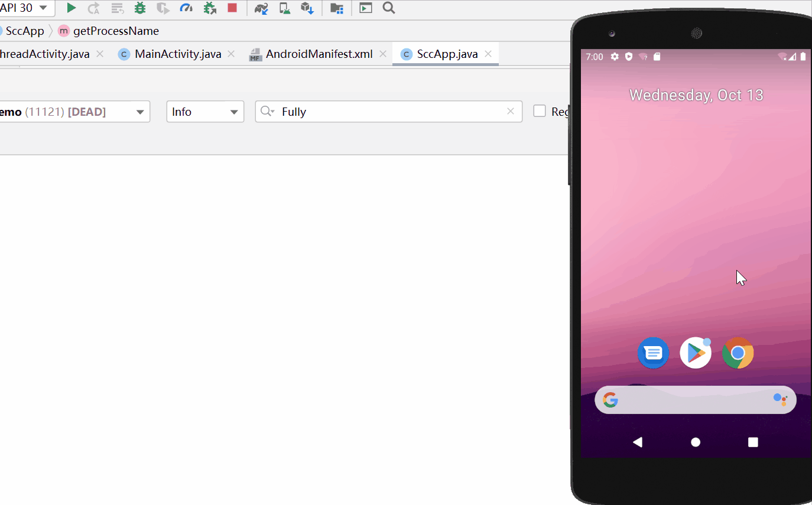This screenshot has height=505, width=812.
Task: Open Chrome on the emulator home screen
Action: coord(738,353)
